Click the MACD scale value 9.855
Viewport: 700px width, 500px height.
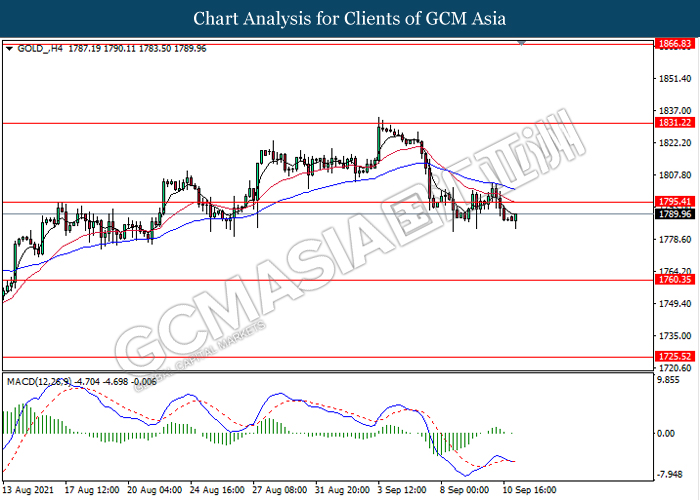tap(669, 380)
